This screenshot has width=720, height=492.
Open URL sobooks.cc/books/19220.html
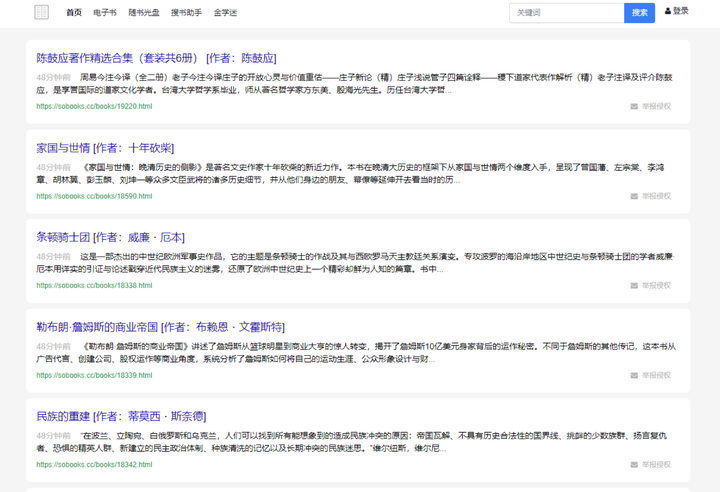tap(94, 106)
